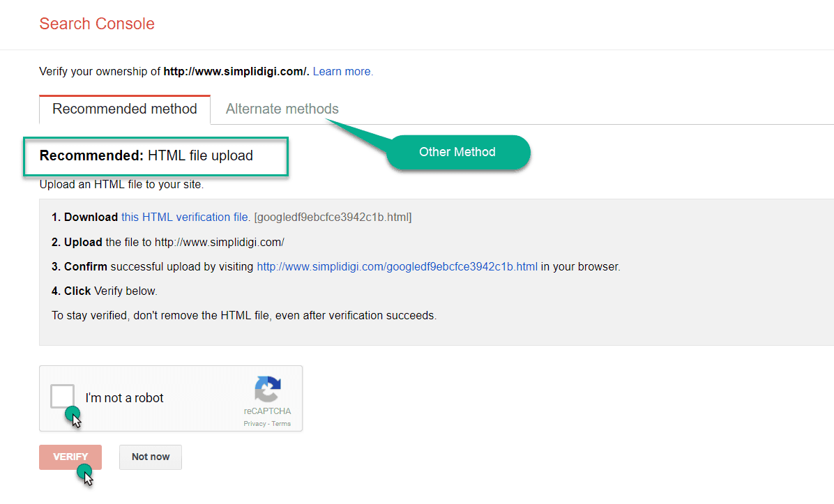
Task: Download the HTML verification file link
Action: click(x=184, y=217)
